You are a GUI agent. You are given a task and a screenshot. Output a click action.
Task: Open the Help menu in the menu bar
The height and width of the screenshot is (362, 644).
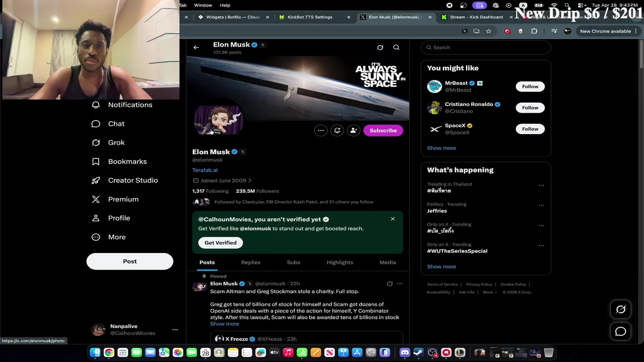[225, 5]
